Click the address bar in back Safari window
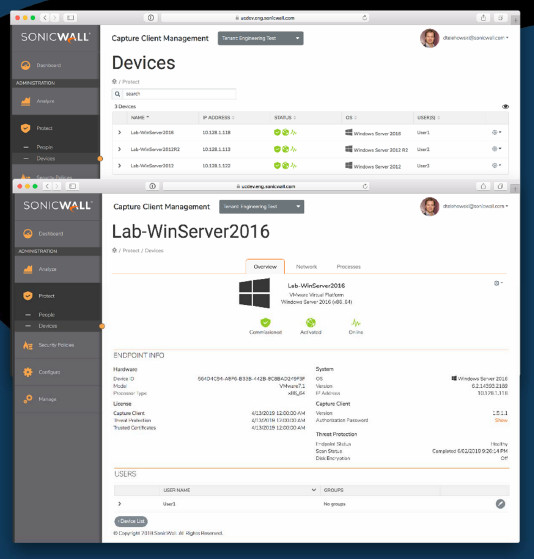The height and width of the screenshot is (559, 534). tap(265, 17)
